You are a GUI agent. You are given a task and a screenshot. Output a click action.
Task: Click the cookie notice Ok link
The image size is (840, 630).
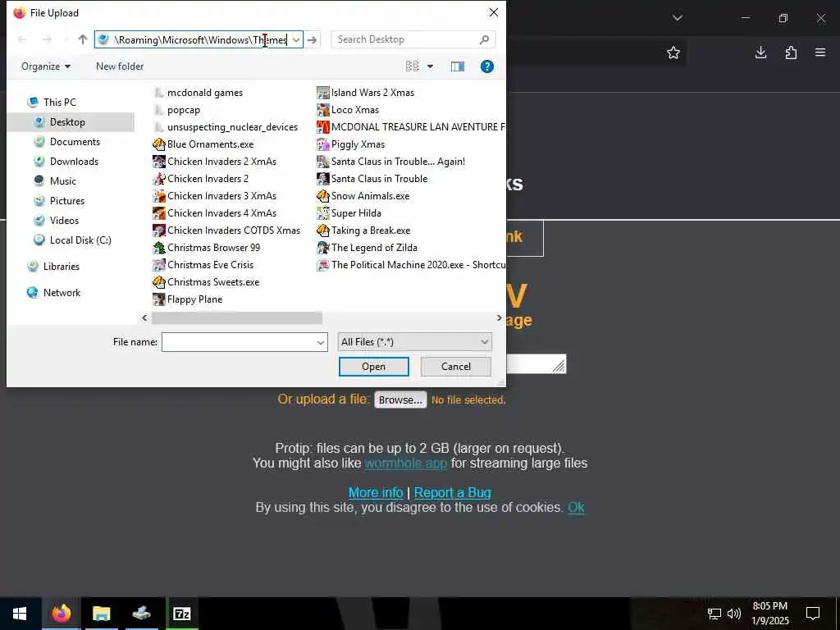coord(576,507)
